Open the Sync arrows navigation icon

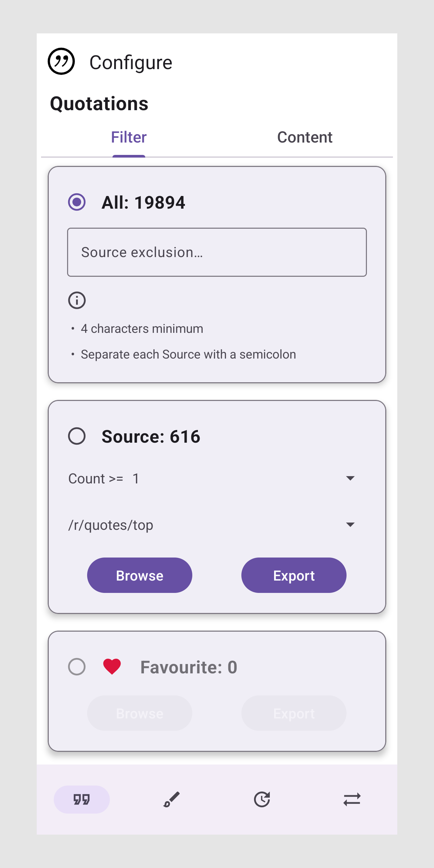tap(352, 799)
